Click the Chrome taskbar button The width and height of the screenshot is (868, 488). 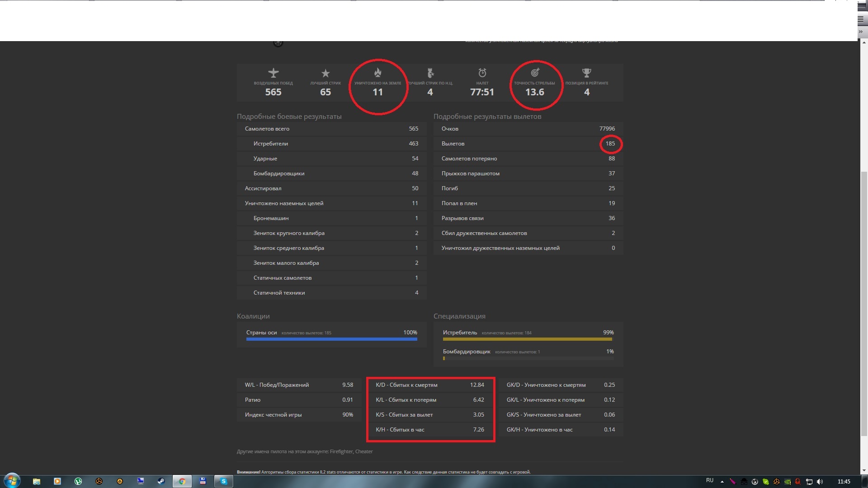[x=182, y=481]
